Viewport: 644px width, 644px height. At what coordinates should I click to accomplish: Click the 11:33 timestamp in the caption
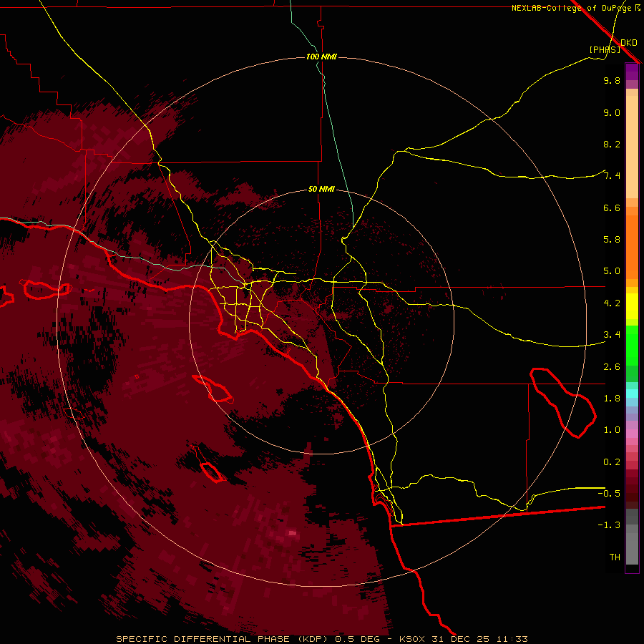pos(512,639)
